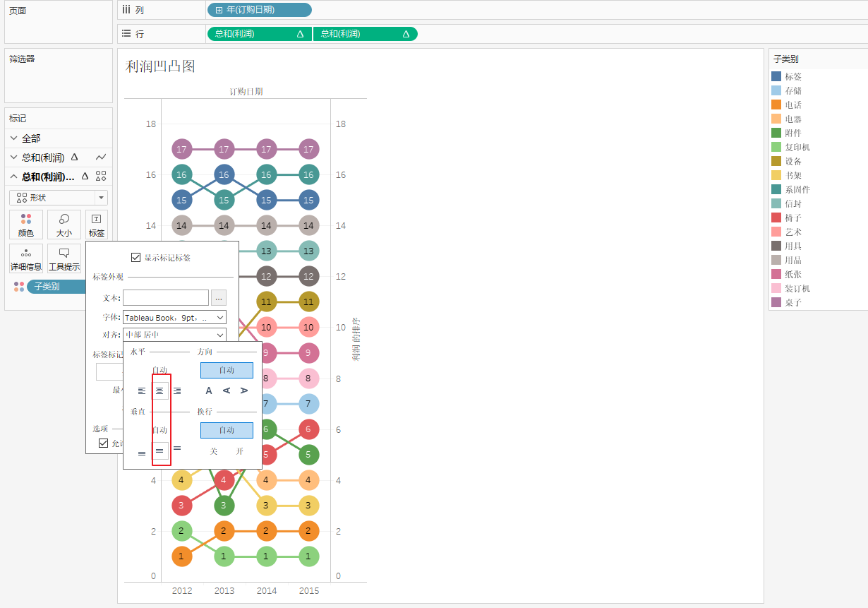Expand the collapsed 总和(利润) marks section
Screen dimensions: 868x608
(14, 157)
